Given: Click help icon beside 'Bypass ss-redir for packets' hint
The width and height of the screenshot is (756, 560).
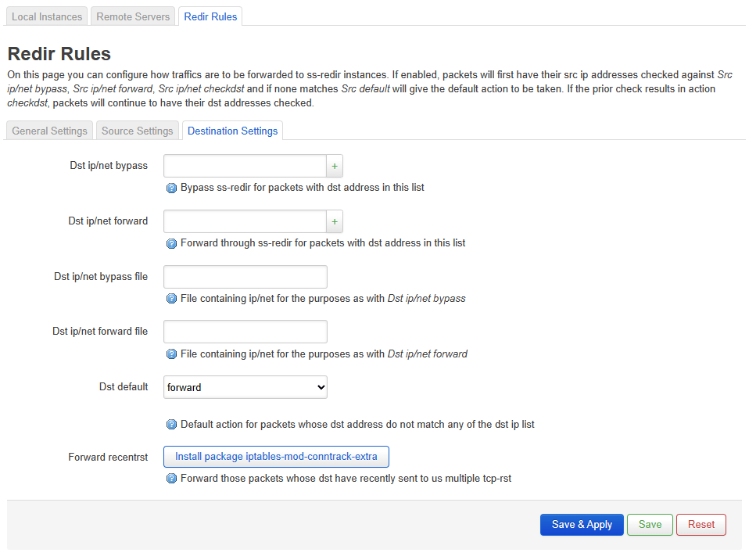Looking at the screenshot, I should pyautogui.click(x=172, y=188).
